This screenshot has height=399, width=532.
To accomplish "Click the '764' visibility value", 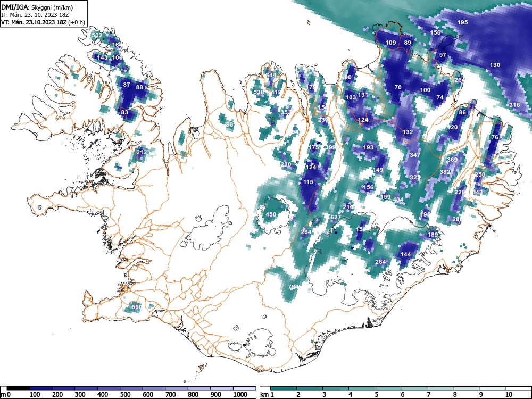I will coord(293,287).
